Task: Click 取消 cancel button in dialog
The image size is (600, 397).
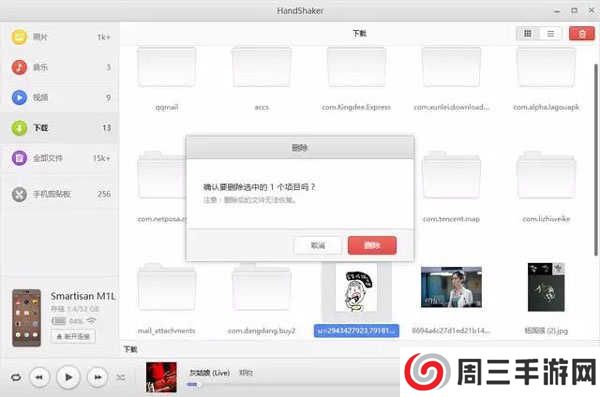Action: (318, 245)
